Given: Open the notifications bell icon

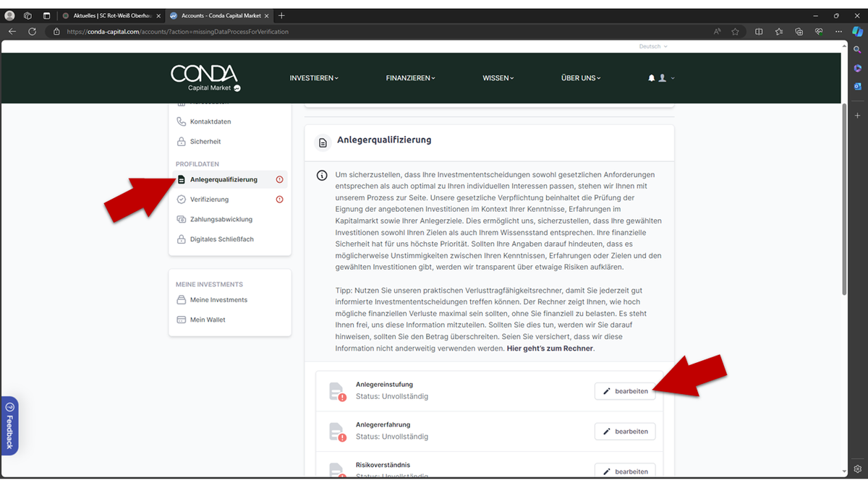Looking at the screenshot, I should click(651, 78).
